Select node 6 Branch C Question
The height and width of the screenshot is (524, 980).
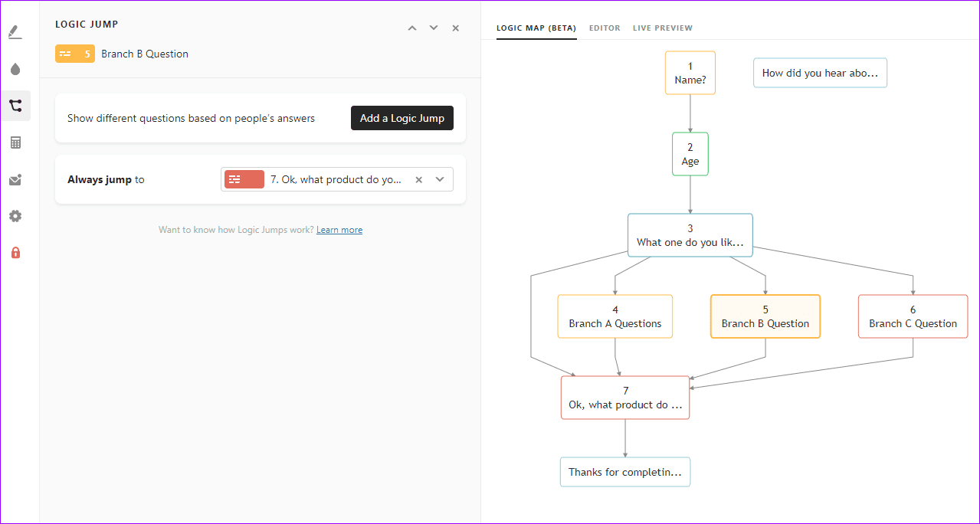tap(913, 316)
